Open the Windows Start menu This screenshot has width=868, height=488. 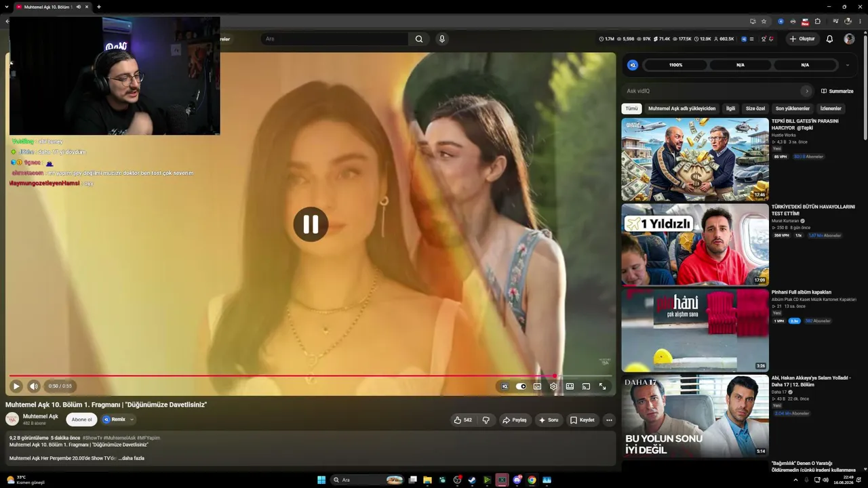(321, 480)
